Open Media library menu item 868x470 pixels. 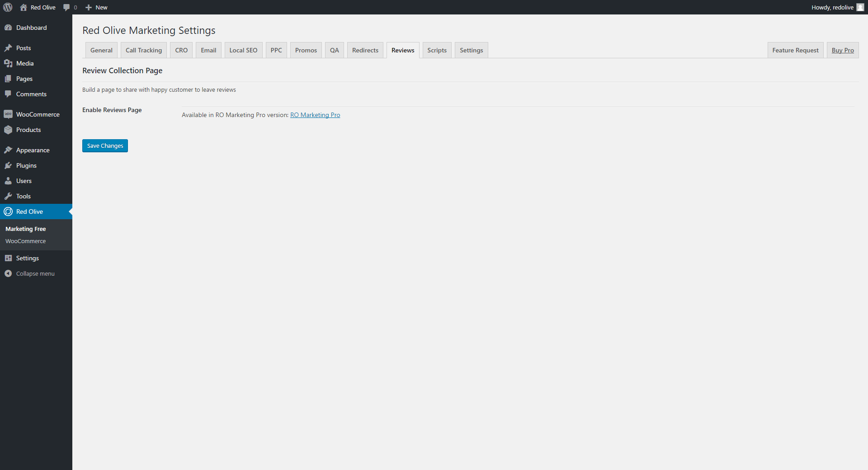click(25, 63)
